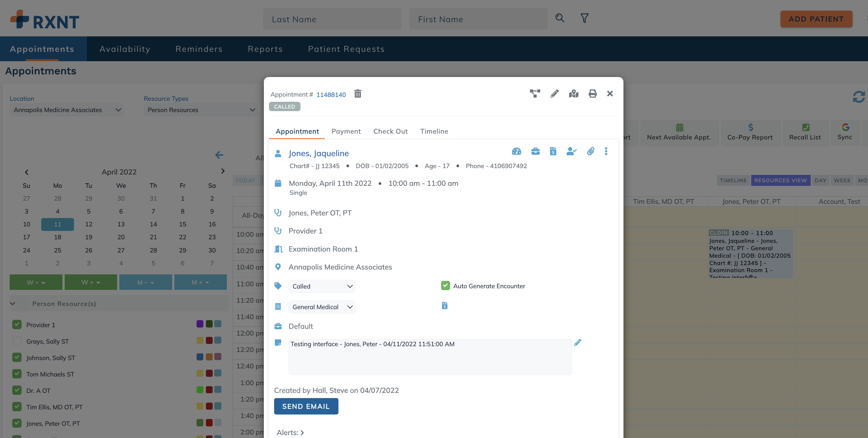Uncheck Tom Michaels ST resource
The width and height of the screenshot is (868, 438).
pyautogui.click(x=17, y=374)
